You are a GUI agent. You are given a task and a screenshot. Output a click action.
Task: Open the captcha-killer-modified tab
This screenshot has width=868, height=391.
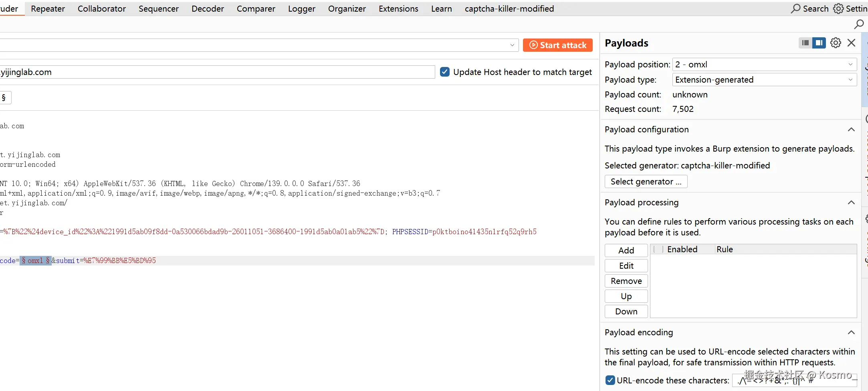coord(509,8)
